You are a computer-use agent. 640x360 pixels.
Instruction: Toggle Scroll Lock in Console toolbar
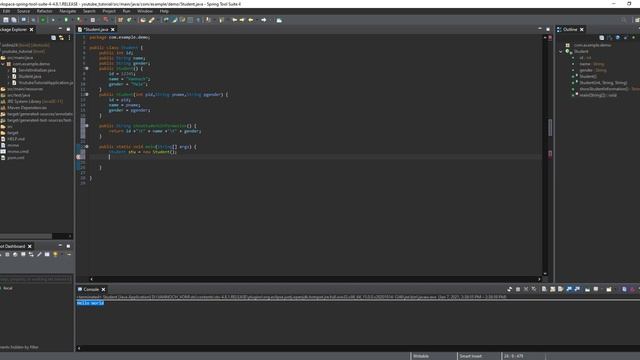click(x=553, y=289)
